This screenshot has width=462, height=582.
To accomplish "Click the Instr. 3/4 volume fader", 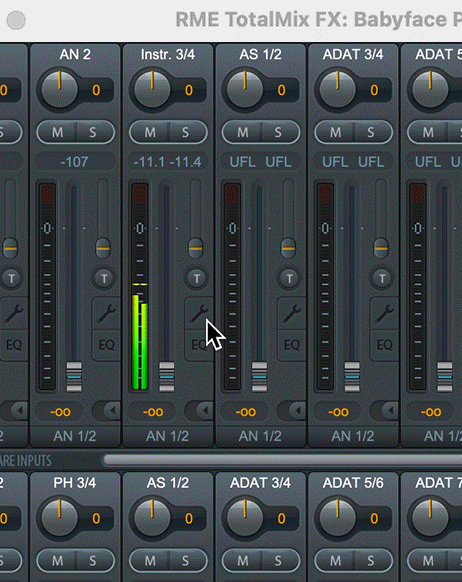I will tap(167, 377).
